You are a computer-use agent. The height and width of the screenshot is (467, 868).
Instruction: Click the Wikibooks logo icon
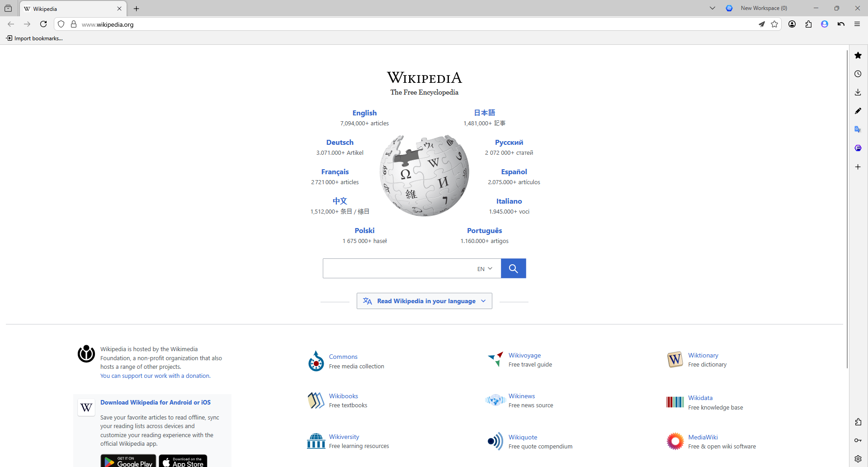[316, 400]
